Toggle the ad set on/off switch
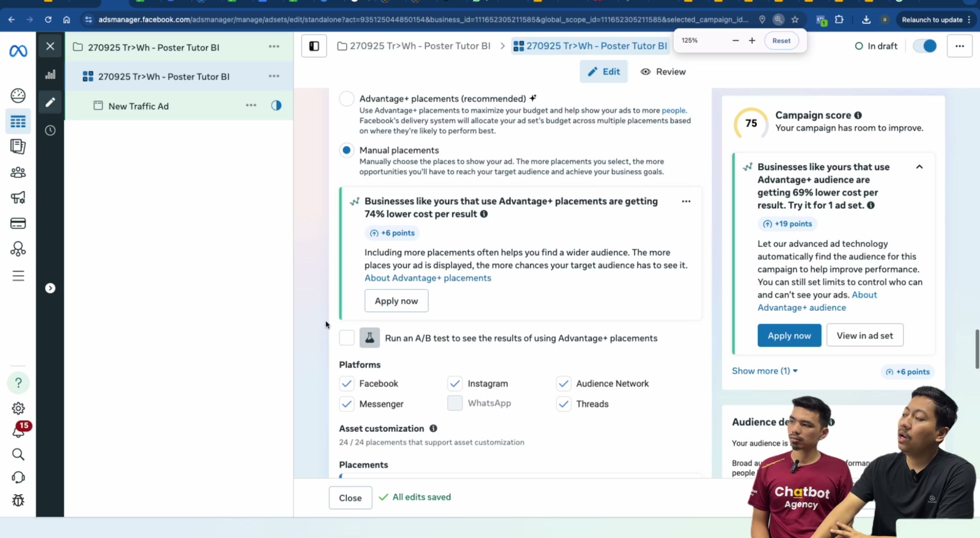The width and height of the screenshot is (980, 538). coord(925,46)
